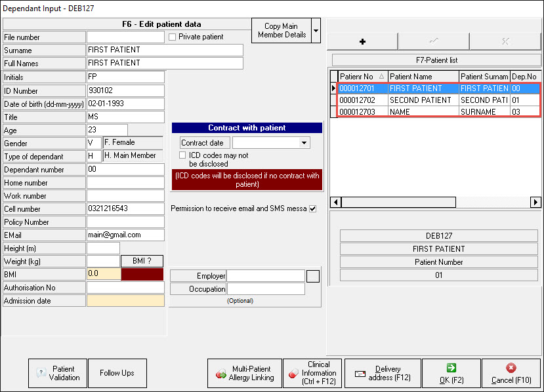Viewport: 544px width, 392px height.
Task: Expand Copy Main Member Details dropdown arrow
Action: (316, 31)
